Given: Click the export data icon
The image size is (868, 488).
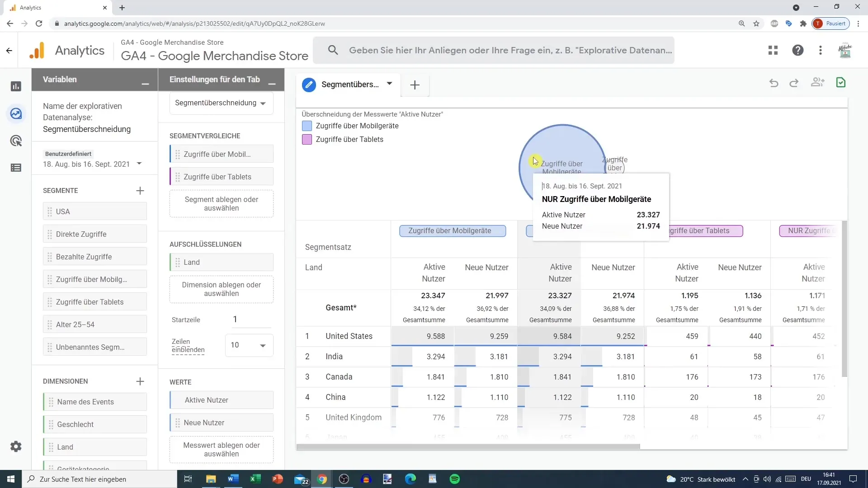Looking at the screenshot, I should click(x=841, y=82).
